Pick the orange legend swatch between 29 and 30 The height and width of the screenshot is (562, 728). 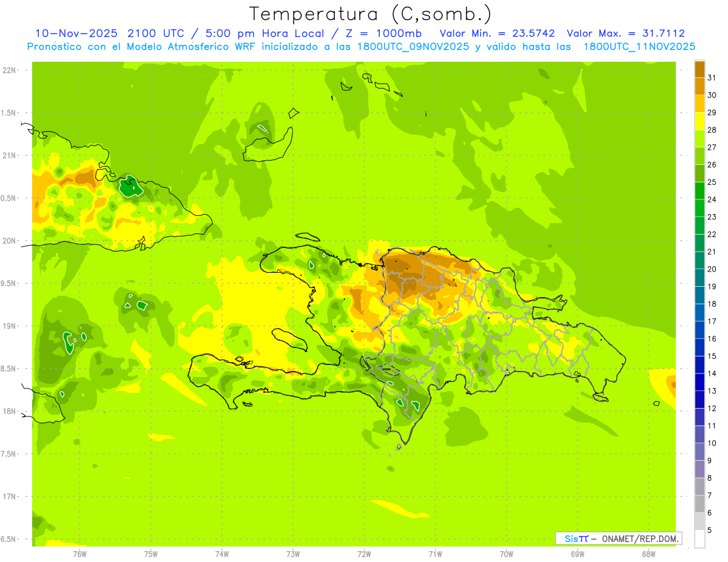[x=699, y=103]
